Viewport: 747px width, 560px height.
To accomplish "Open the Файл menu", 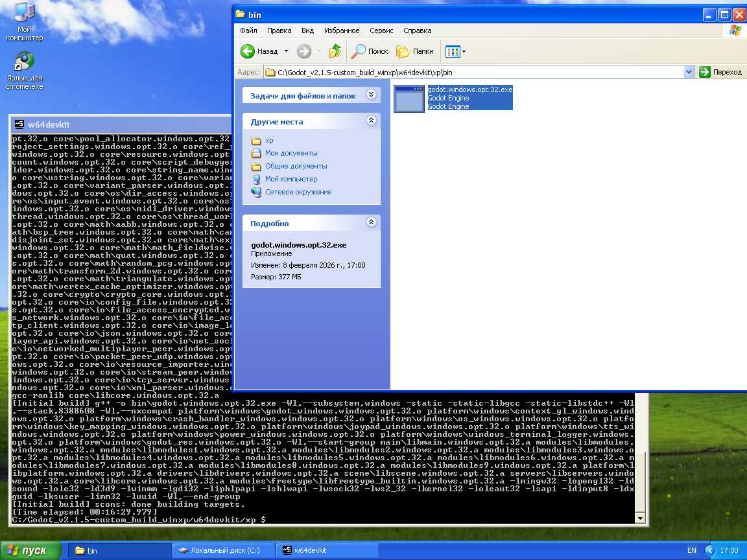I will [x=248, y=30].
